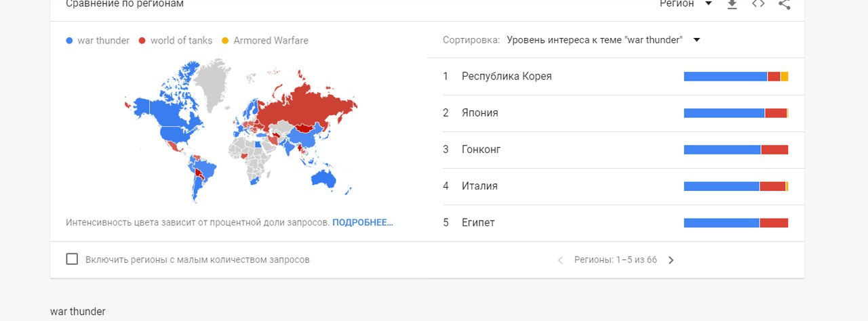Go to next page of regions
Screen dimensions: 868x321
(671, 260)
